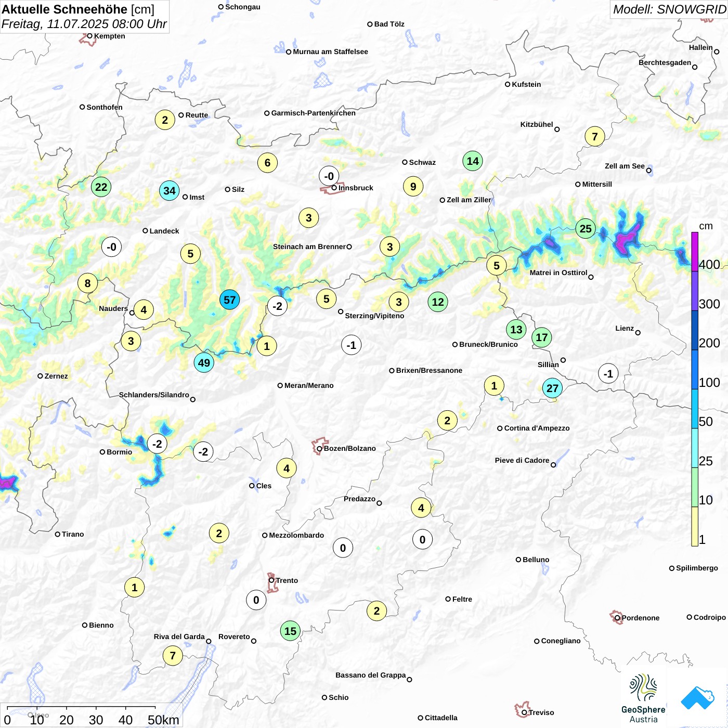Click the 8 cm marker near Nauders
The height and width of the screenshot is (728, 728).
(87, 283)
